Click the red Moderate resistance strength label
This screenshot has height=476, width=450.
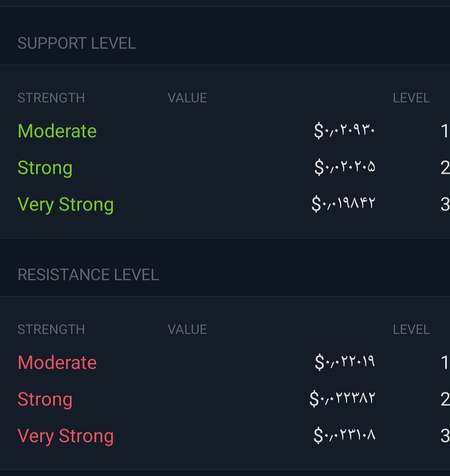[57, 363]
